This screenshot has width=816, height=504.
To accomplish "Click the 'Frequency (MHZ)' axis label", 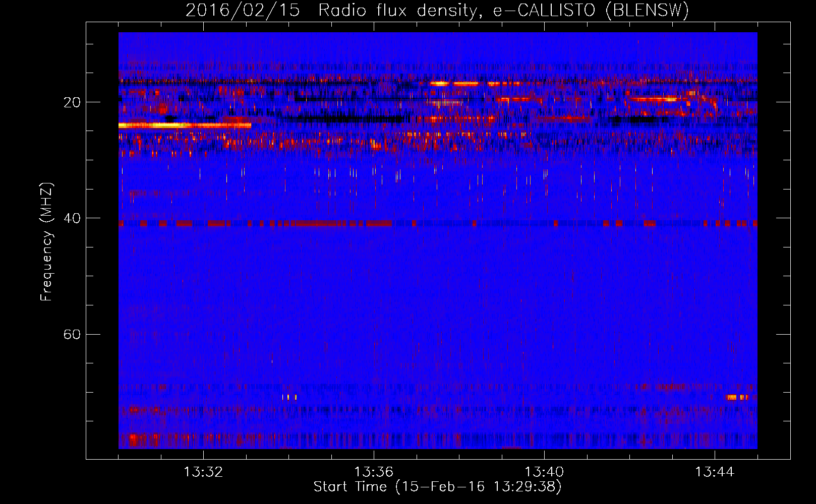I will [x=46, y=242].
